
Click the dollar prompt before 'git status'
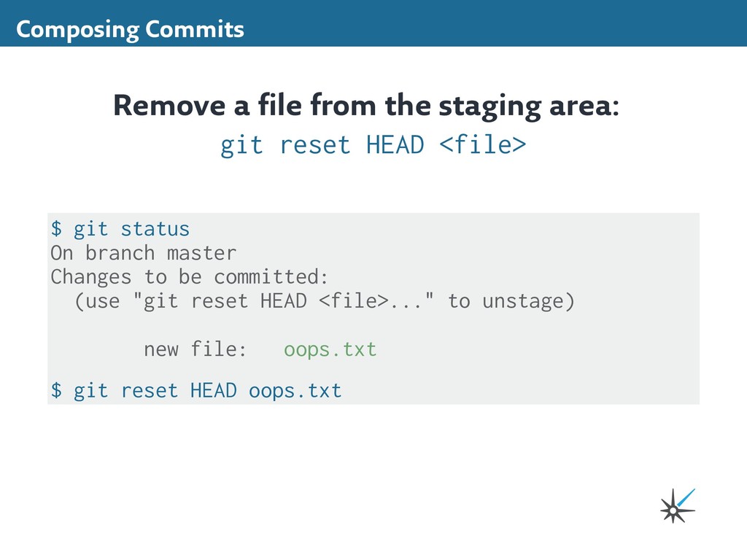coord(56,228)
